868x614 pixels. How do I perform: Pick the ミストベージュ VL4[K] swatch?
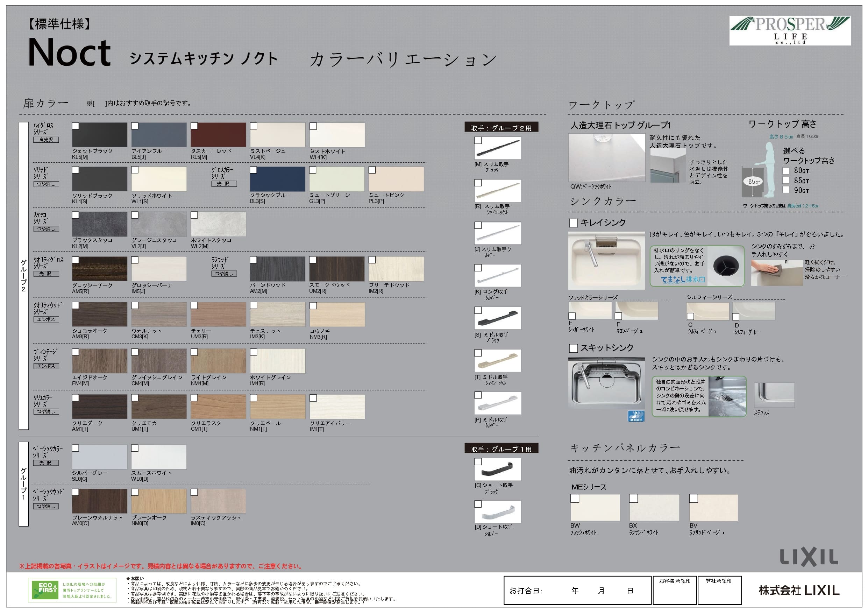[277, 135]
